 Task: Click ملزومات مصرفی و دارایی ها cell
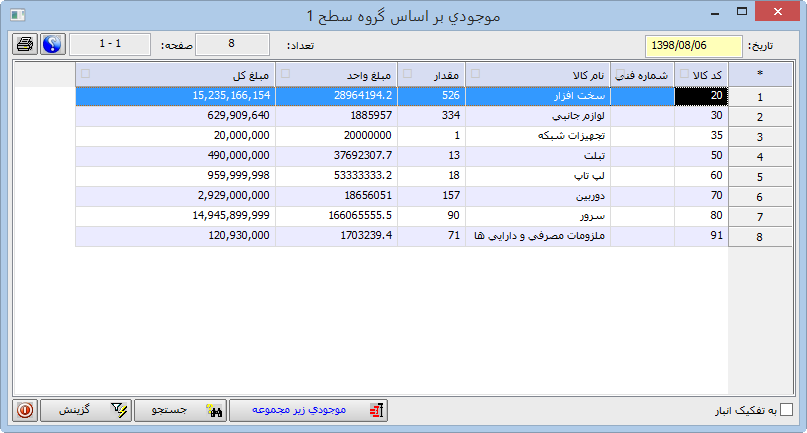tap(538, 236)
